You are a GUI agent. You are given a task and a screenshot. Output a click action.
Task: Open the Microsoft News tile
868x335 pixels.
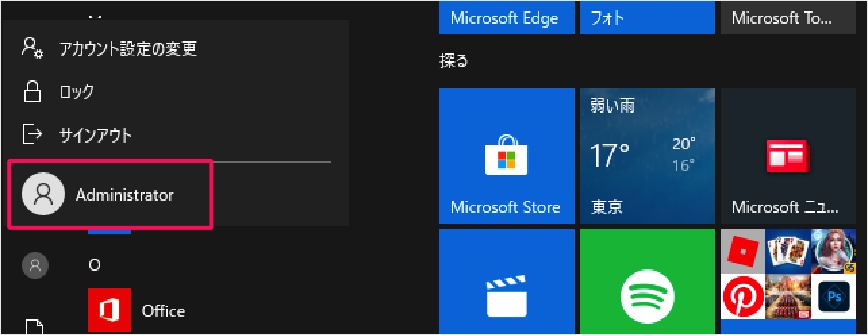click(x=788, y=155)
